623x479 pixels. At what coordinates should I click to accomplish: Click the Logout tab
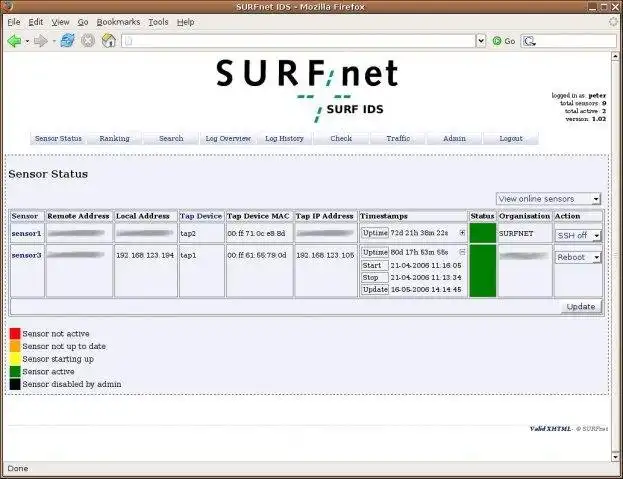point(511,139)
